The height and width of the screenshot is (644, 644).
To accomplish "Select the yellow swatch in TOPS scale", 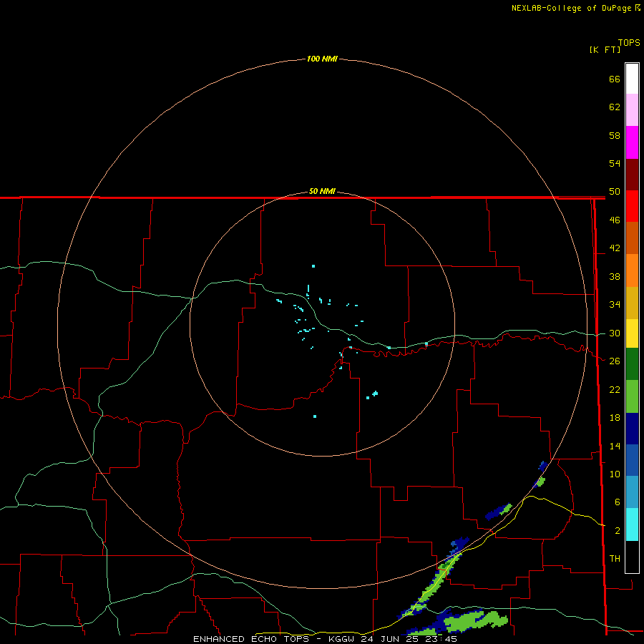I will tap(632, 333).
